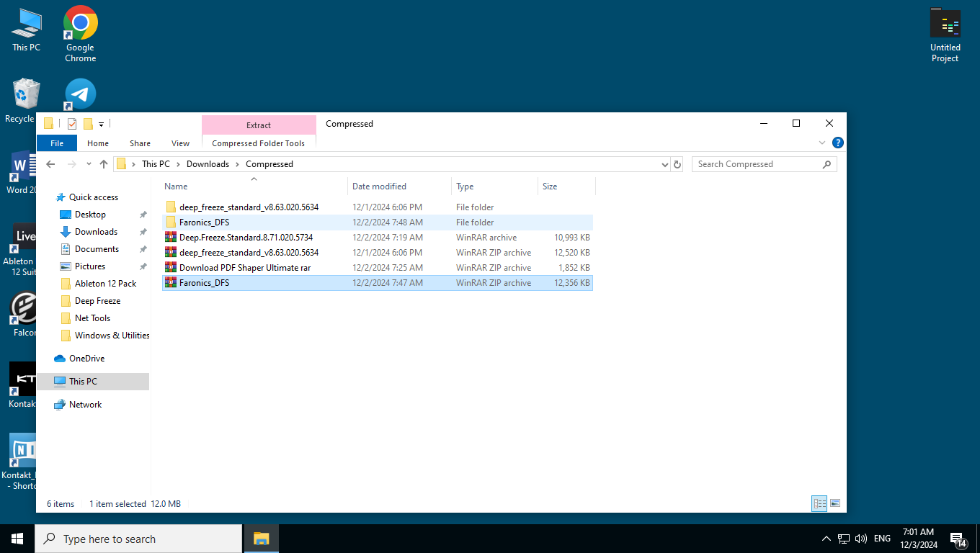Screen dimensions: 980x553
Task: Click the Up one level arrow
Action: (x=104, y=164)
